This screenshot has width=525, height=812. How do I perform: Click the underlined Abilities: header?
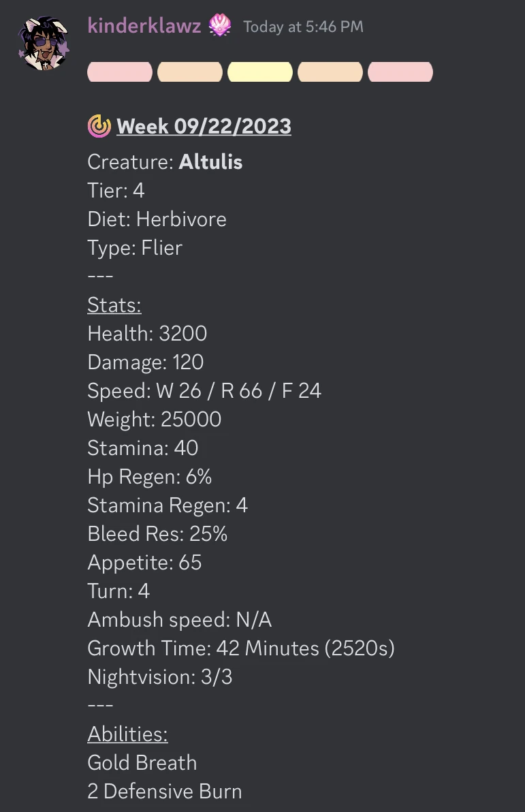(127, 734)
